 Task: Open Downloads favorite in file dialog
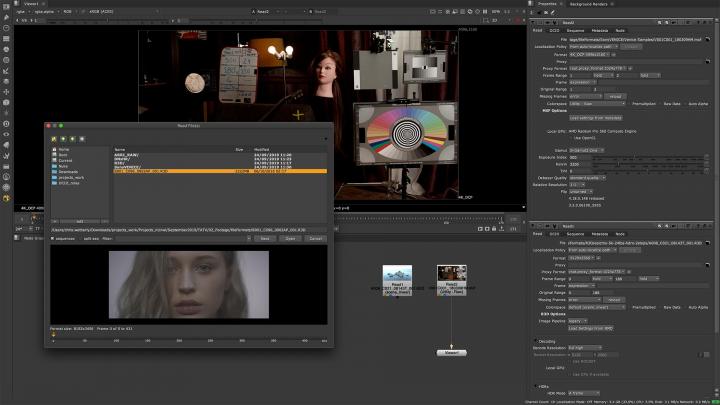coord(68,172)
